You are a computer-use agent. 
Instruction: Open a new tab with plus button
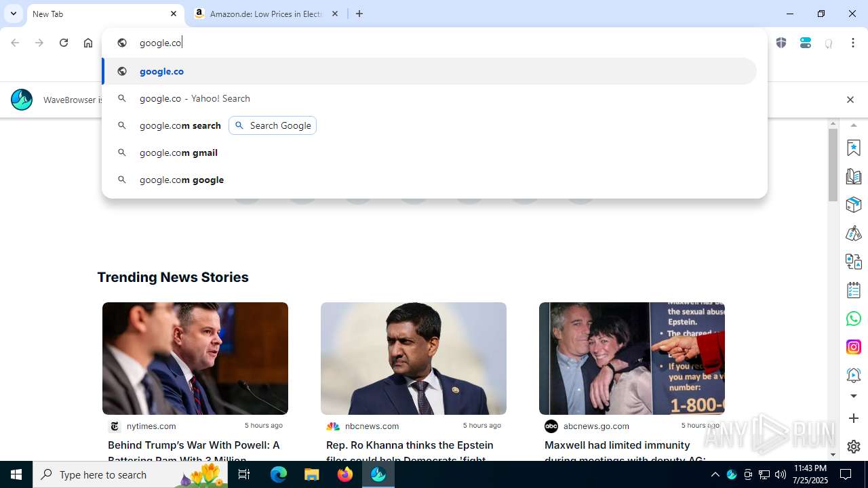[x=359, y=14]
